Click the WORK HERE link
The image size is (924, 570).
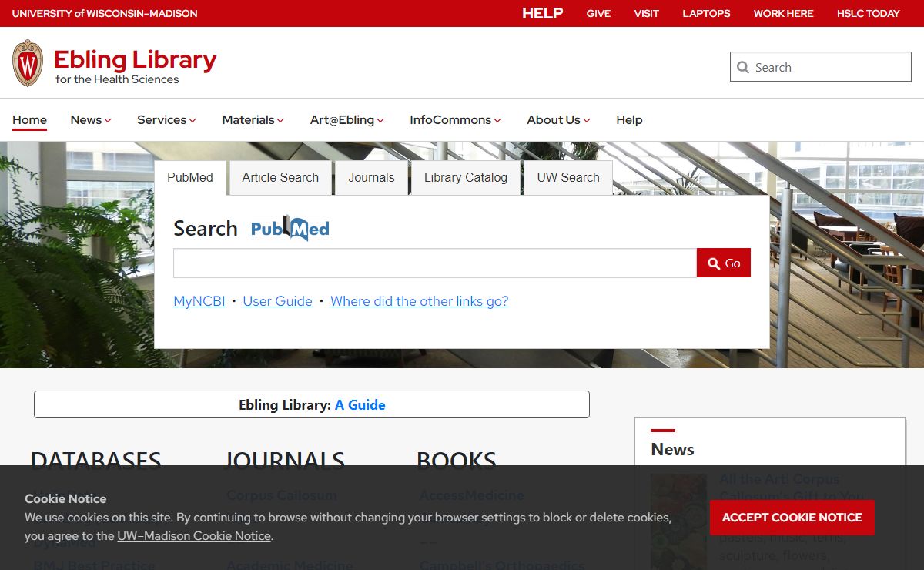784,13
